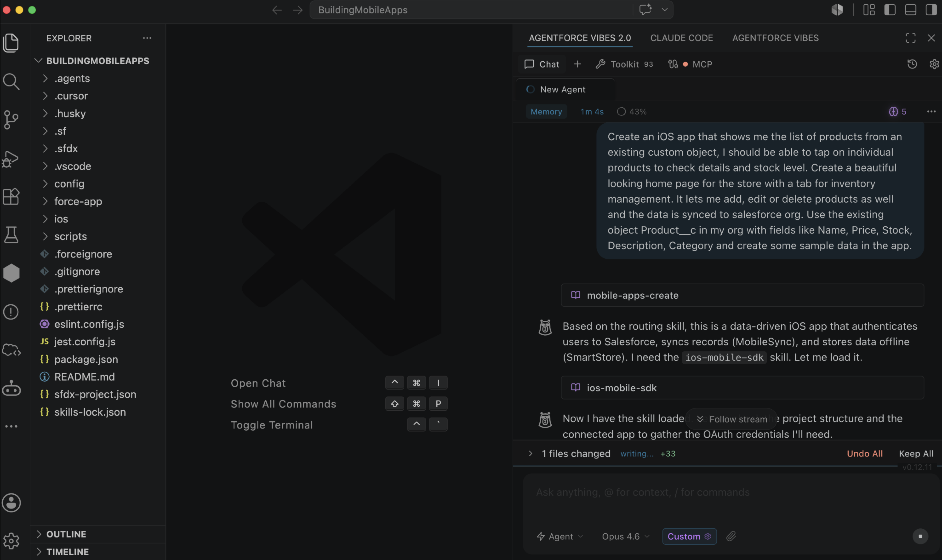Open the MCP tab
Screen dimensions: 942x560
point(690,64)
